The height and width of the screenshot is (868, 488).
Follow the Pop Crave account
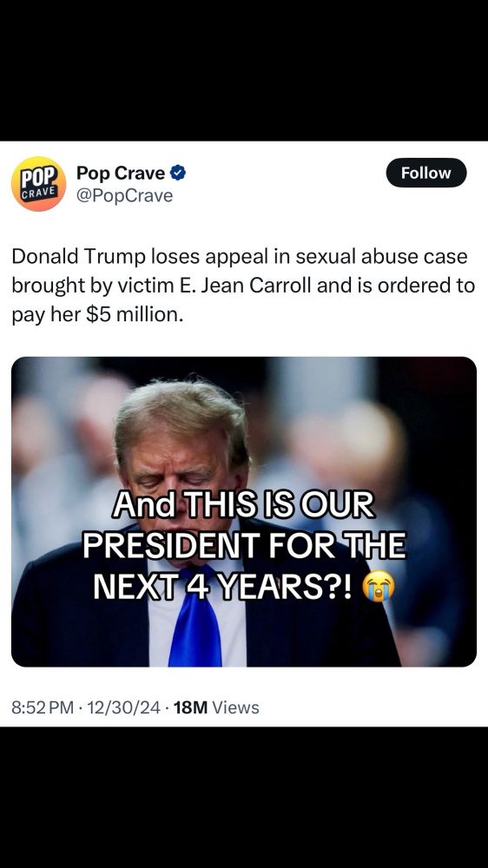point(426,173)
